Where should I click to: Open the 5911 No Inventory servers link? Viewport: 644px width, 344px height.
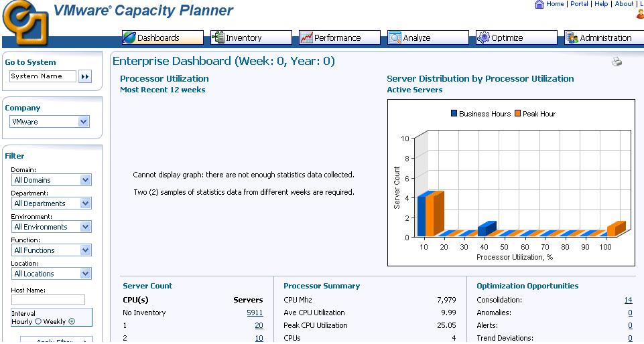click(255, 313)
